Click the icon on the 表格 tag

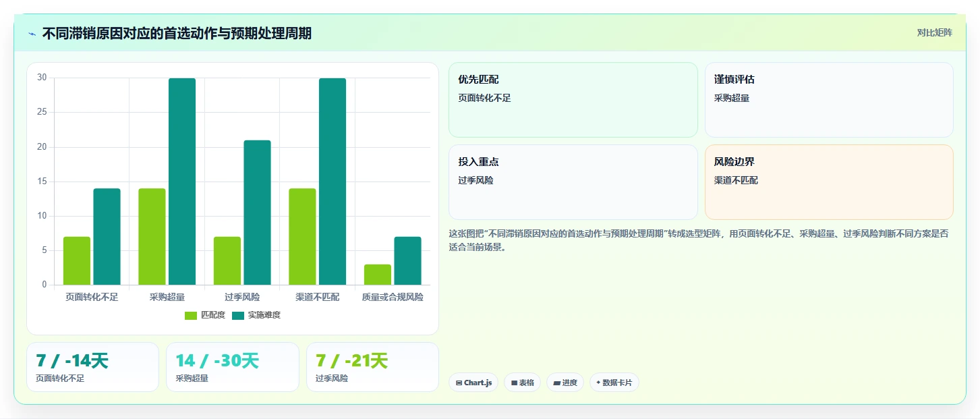click(514, 383)
